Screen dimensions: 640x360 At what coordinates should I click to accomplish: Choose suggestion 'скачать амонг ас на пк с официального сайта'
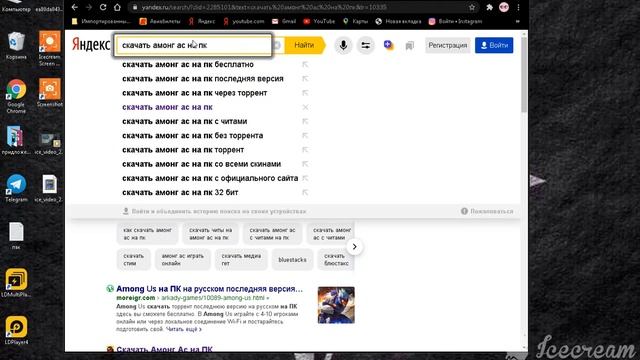click(210, 178)
